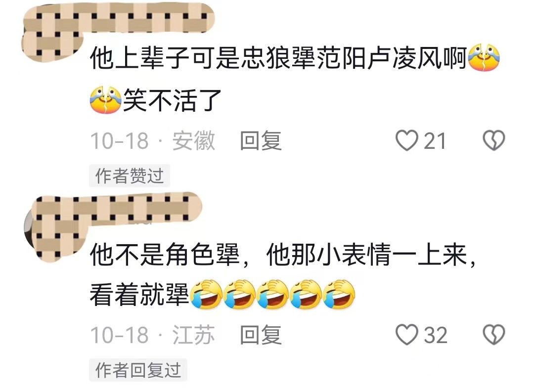The width and height of the screenshot is (534, 392).
Task: Click the last laughing emoji in second comment
Action: tap(339, 294)
